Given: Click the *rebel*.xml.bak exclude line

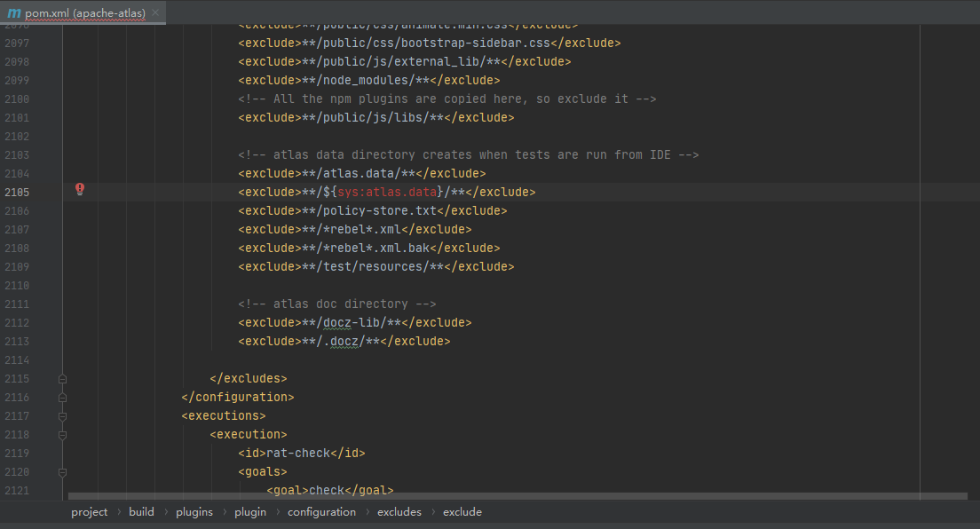Looking at the screenshot, I should coord(368,249).
